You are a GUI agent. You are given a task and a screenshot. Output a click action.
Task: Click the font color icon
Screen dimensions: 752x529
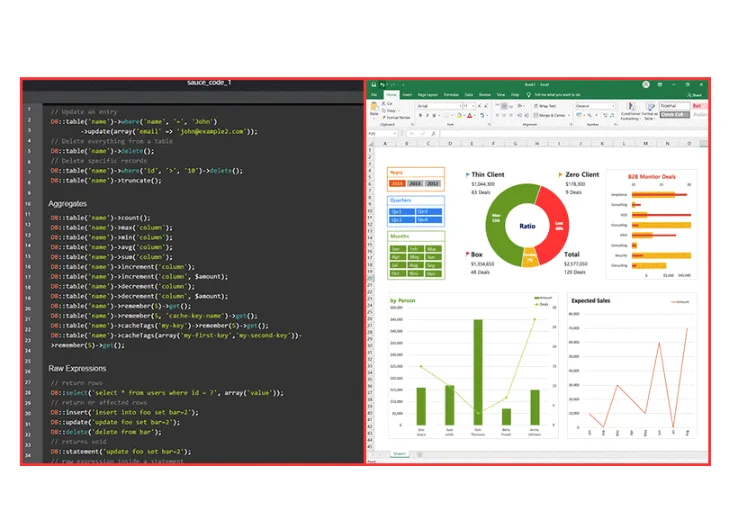click(472, 115)
